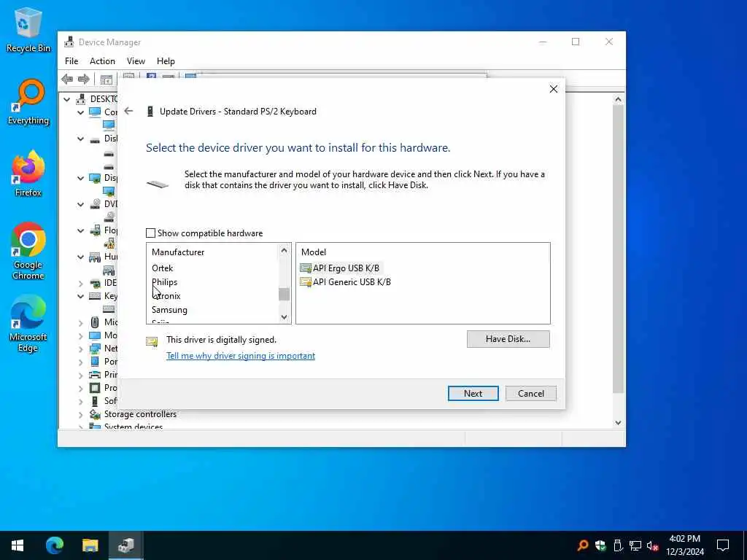
Task: Click the Device Manager tree scroll down arrow
Action: (x=618, y=422)
